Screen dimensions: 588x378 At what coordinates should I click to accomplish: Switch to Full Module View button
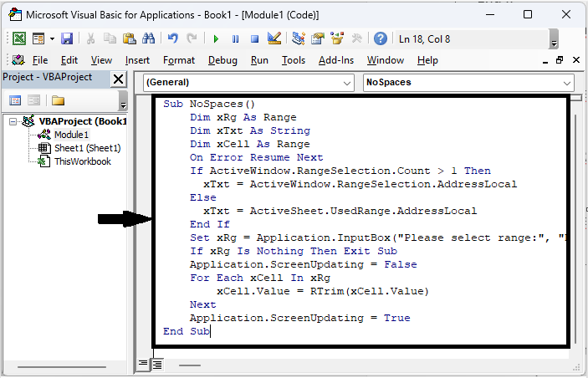(158, 364)
